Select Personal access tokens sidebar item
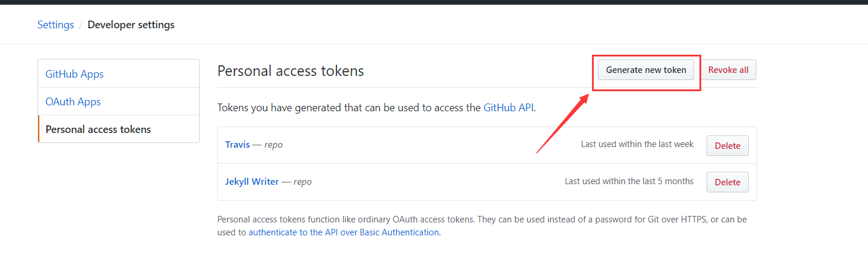The image size is (868, 263). (x=98, y=129)
